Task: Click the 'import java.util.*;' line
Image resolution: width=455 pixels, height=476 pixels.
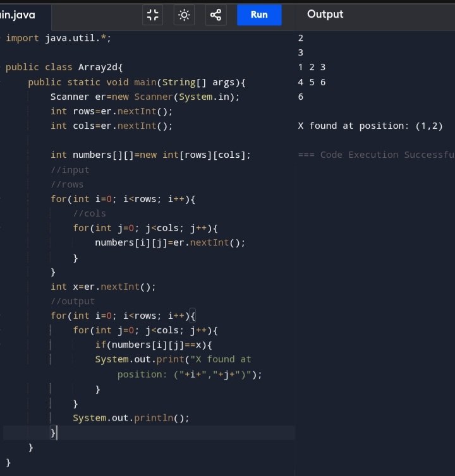Action: (59, 39)
